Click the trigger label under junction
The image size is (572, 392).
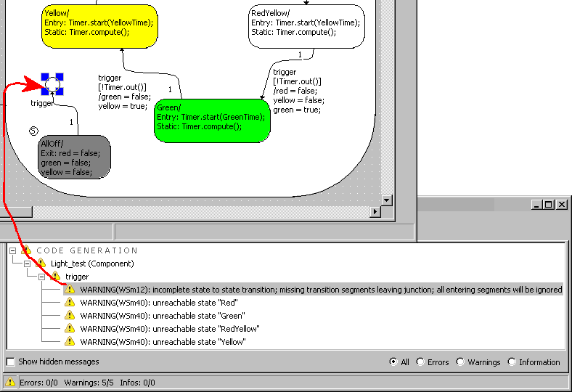point(41,103)
